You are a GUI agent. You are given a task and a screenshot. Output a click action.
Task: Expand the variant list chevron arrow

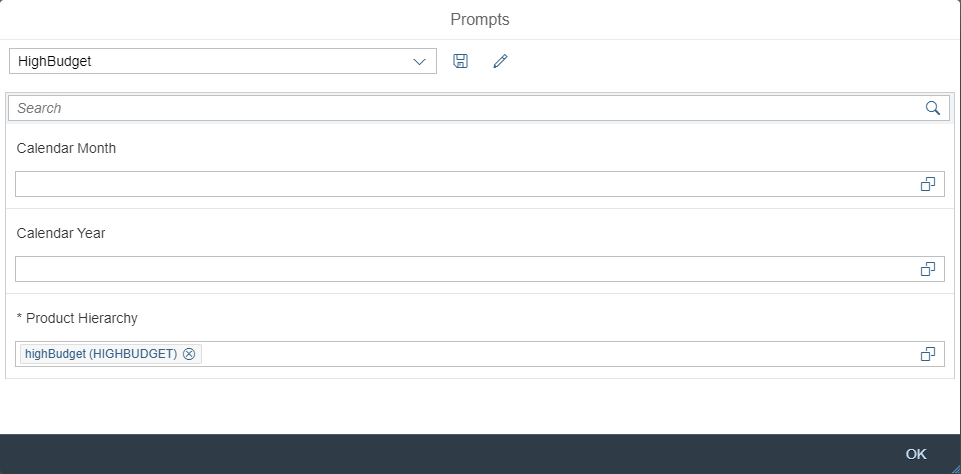coord(419,61)
